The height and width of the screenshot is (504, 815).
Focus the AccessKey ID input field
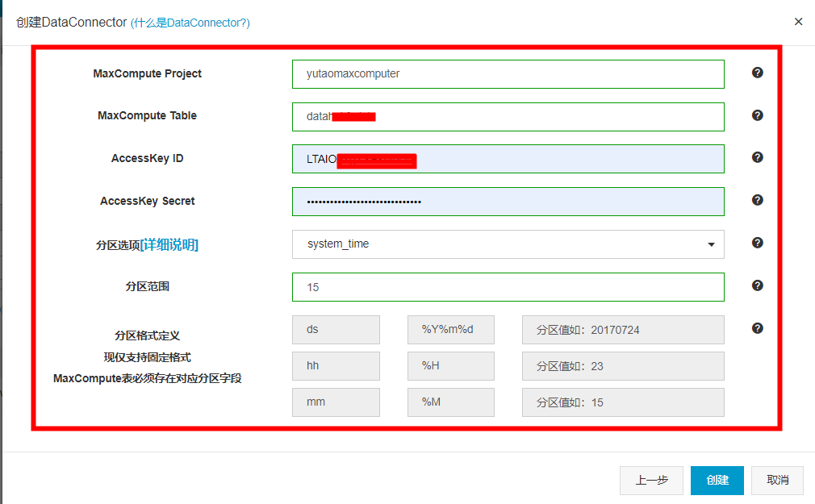click(508, 159)
